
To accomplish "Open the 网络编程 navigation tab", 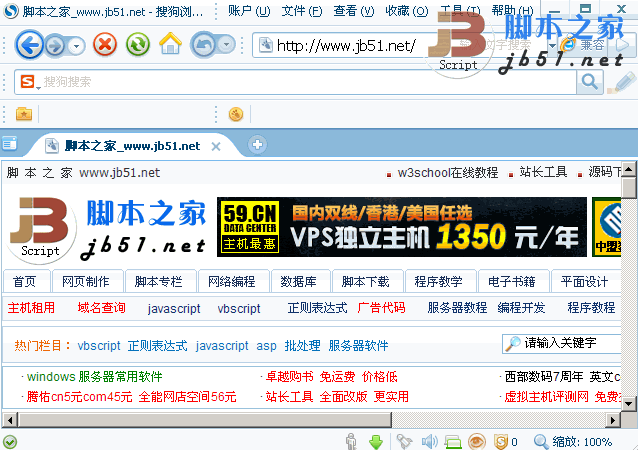I will (232, 281).
